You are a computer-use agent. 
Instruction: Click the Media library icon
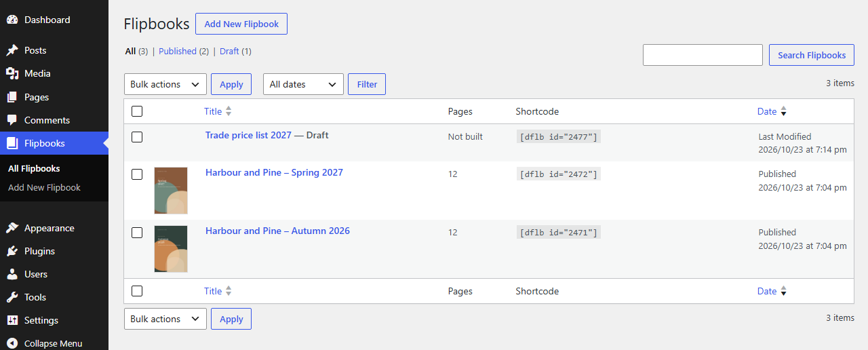[12, 73]
